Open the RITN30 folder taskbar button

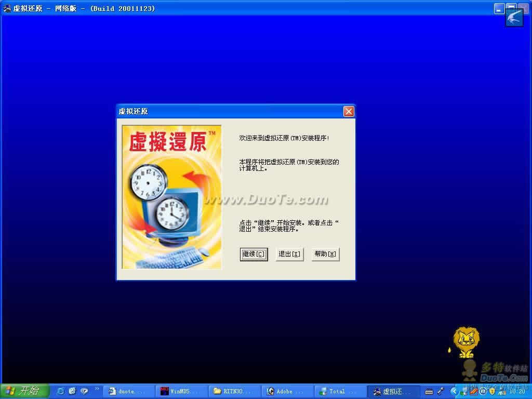tap(235, 392)
